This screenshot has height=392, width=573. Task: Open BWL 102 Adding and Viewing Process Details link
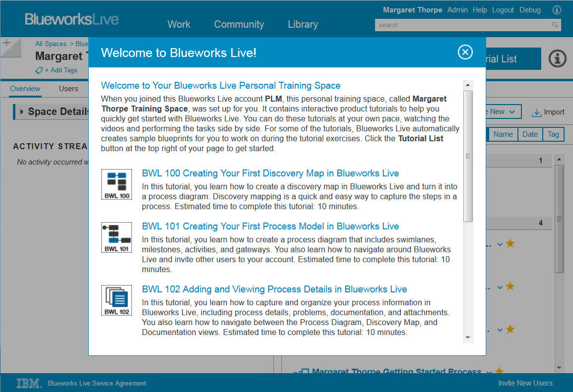274,289
